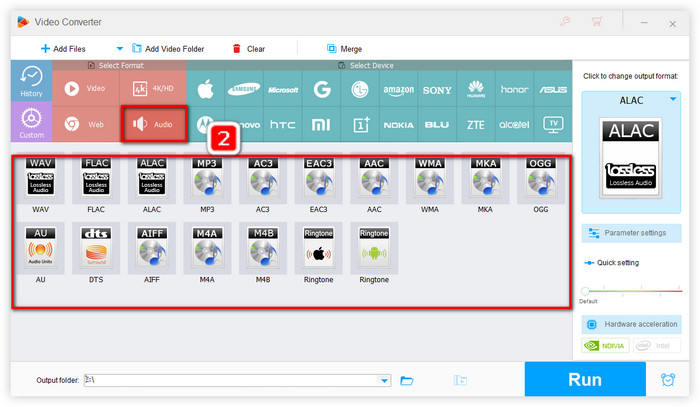Open Google device presets

(321, 89)
